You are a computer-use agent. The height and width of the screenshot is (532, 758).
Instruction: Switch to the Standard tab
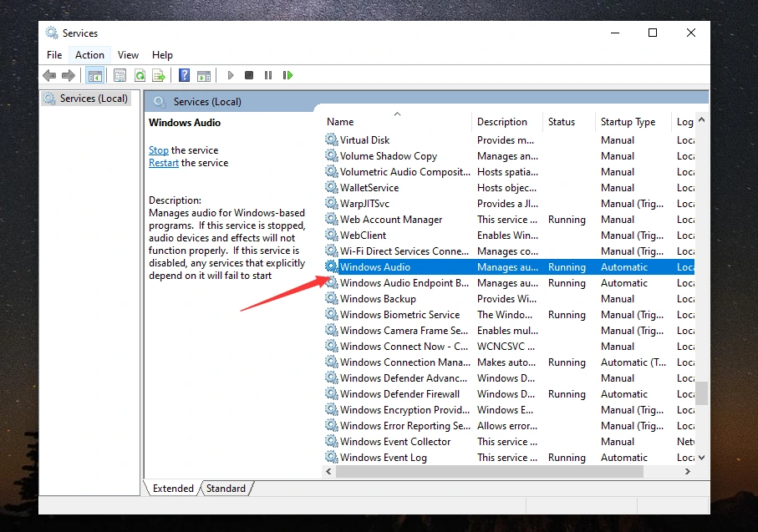226,489
